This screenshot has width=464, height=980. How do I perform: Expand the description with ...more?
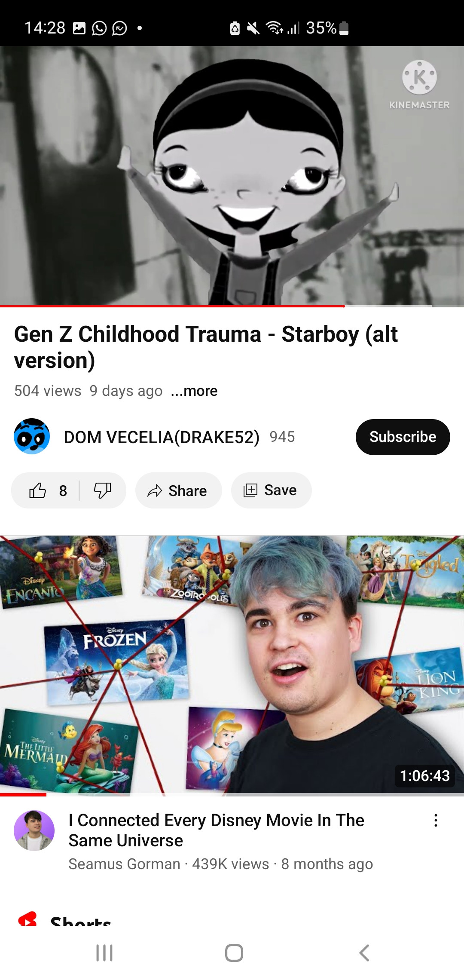194,391
